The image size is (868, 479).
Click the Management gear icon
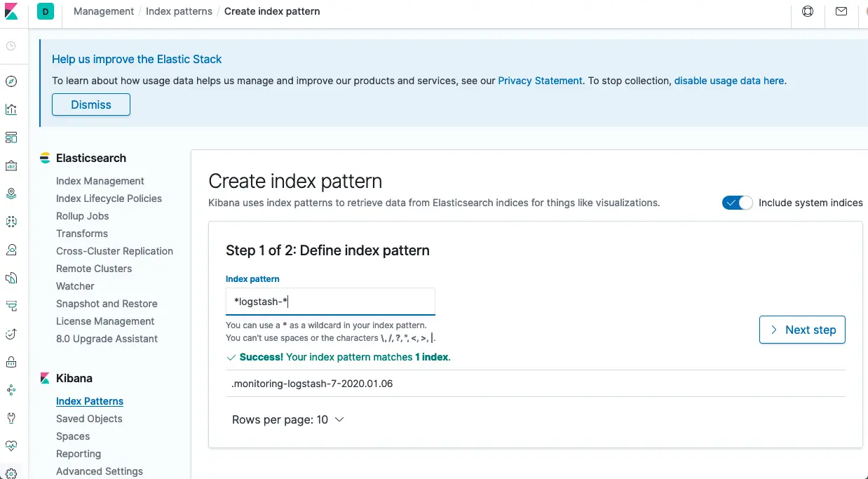[11, 473]
